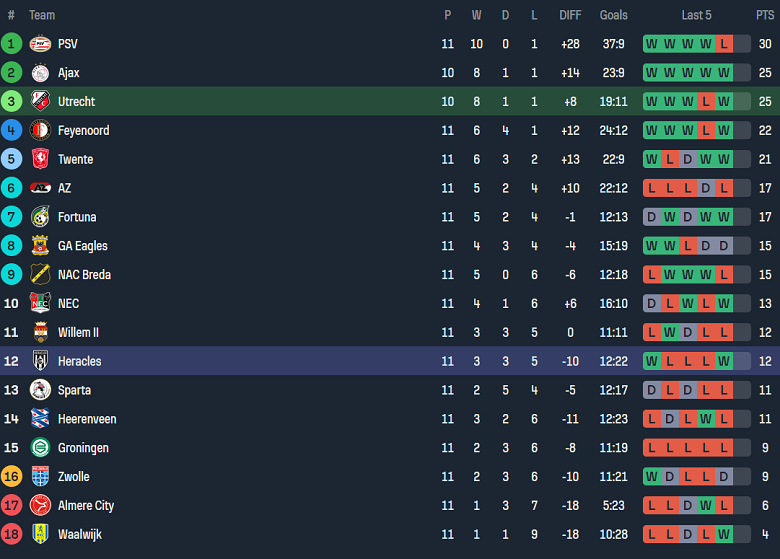The image size is (780, 559).
Task: Sort standings by DIFF column header
Action: tap(570, 15)
